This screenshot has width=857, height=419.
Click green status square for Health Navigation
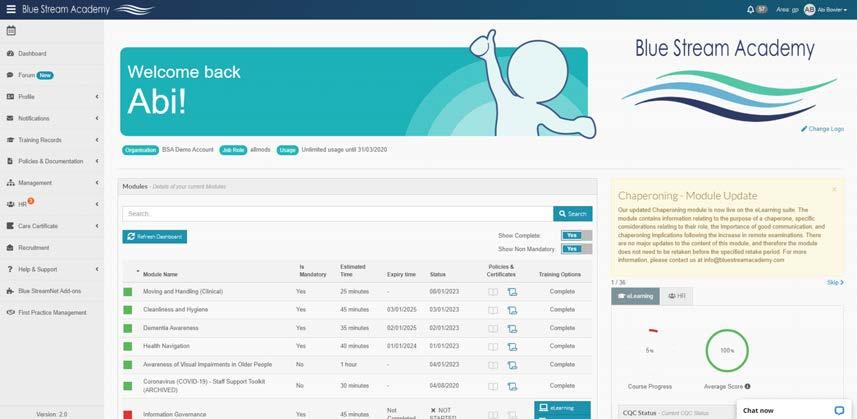pos(128,346)
